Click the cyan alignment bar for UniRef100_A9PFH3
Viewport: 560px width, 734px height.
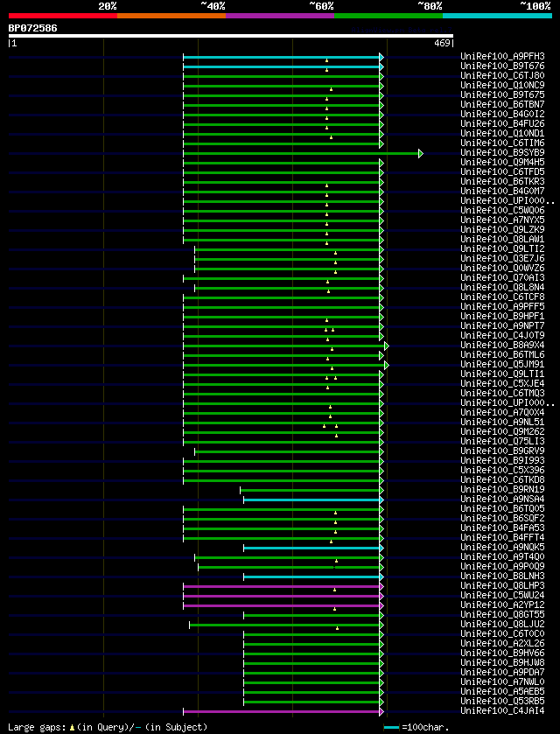(x=282, y=57)
